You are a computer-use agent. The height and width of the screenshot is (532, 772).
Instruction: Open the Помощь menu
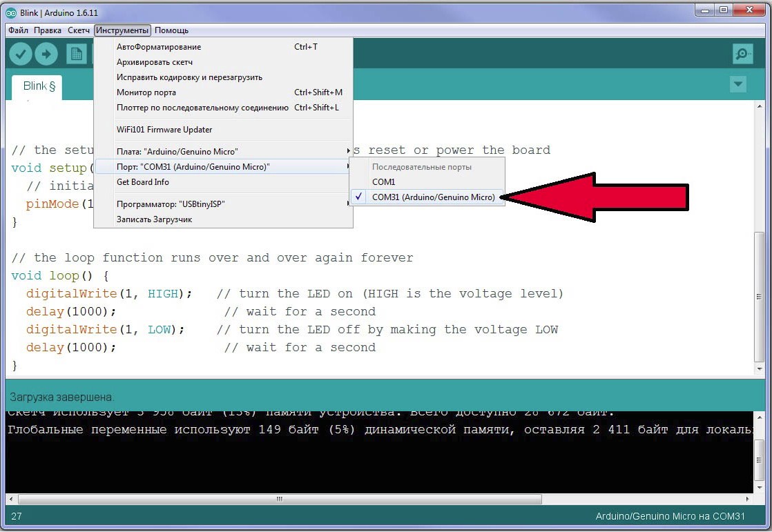click(x=171, y=30)
